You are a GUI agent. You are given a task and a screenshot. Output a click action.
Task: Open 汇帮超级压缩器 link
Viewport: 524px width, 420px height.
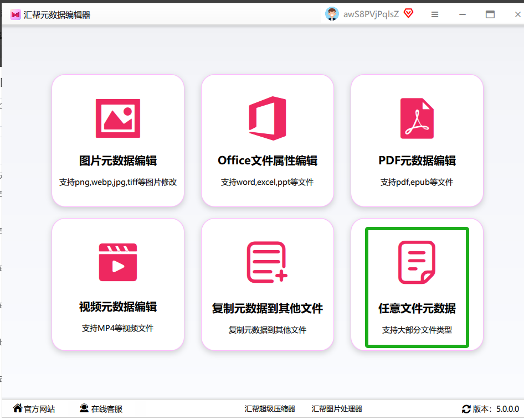[270, 408]
